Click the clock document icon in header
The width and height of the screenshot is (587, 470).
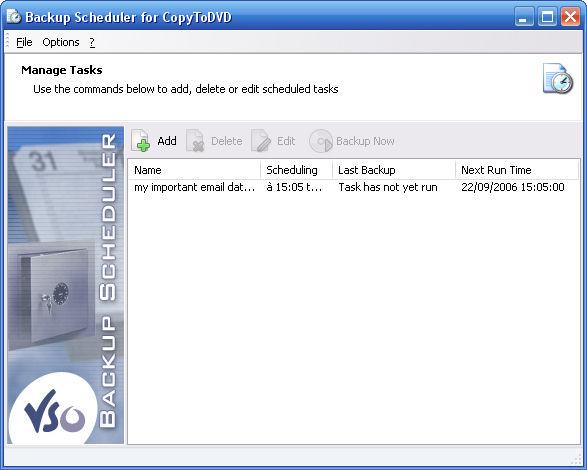point(558,78)
